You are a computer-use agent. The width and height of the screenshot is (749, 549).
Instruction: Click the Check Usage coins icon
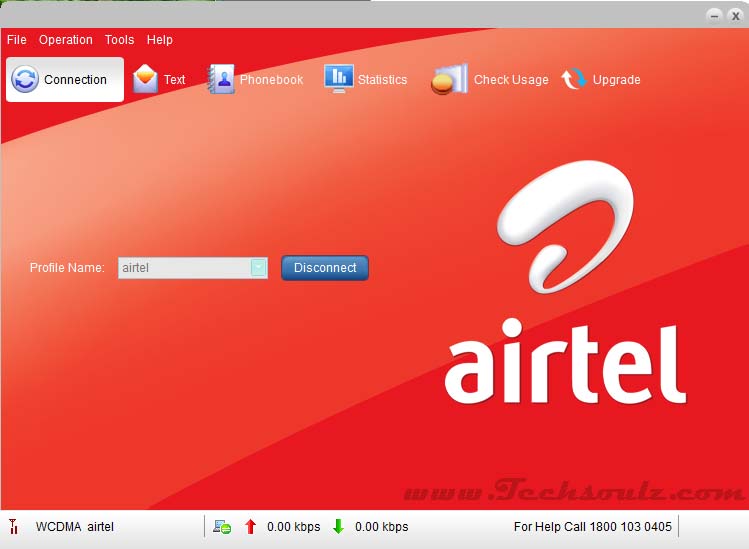449,79
